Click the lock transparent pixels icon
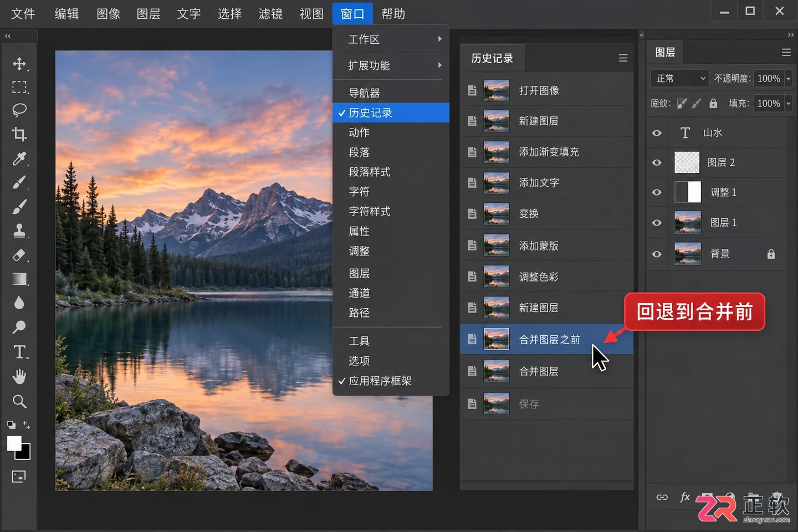 (682, 103)
